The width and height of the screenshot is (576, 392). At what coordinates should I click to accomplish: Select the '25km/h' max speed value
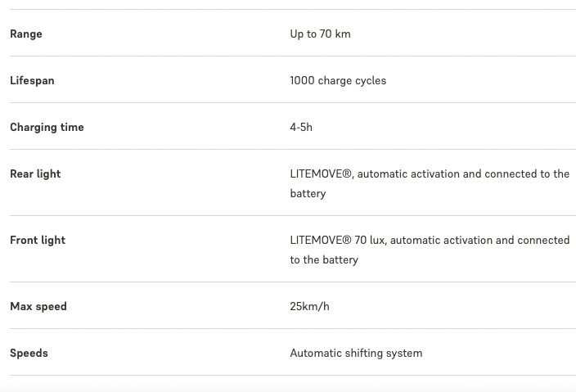click(x=309, y=306)
